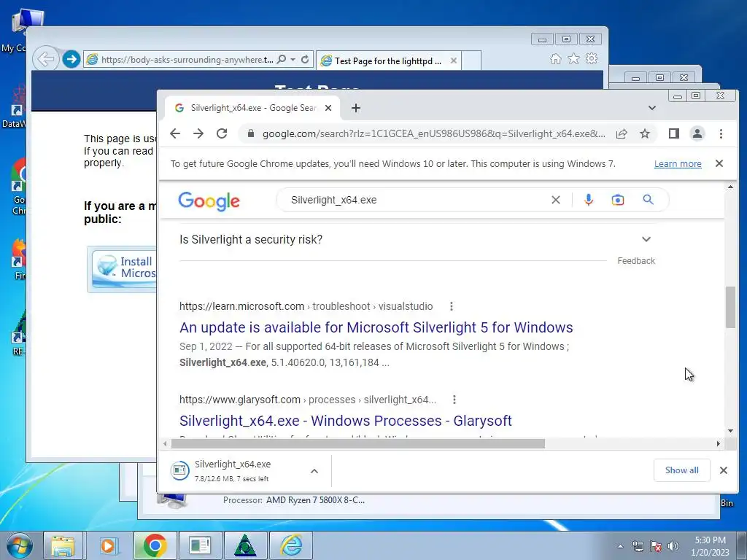Open a new Chrome tab with the plus button
Image resolution: width=747 pixels, height=560 pixels.
coord(356,108)
